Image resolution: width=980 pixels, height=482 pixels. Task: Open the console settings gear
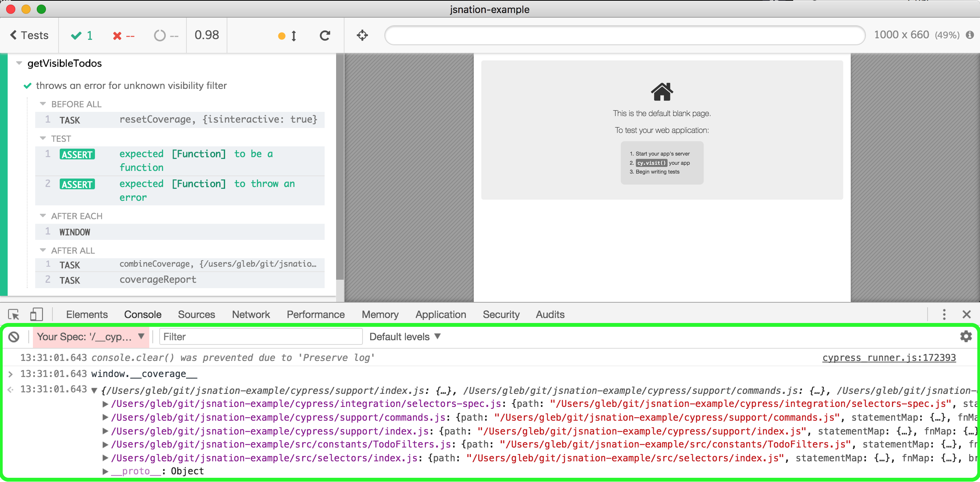[966, 336]
